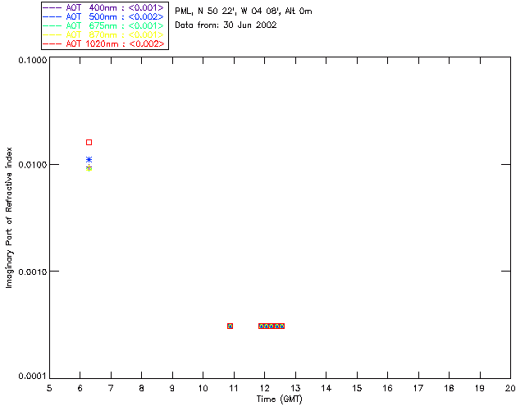Click the PML station location header text
Screen dimensions: 525x420
pos(244,11)
